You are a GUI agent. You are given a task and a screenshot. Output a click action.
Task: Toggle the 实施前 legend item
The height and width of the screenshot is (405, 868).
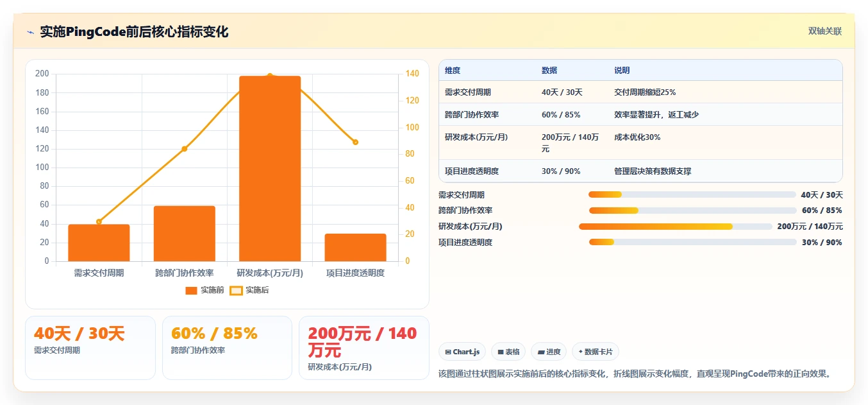tap(204, 290)
